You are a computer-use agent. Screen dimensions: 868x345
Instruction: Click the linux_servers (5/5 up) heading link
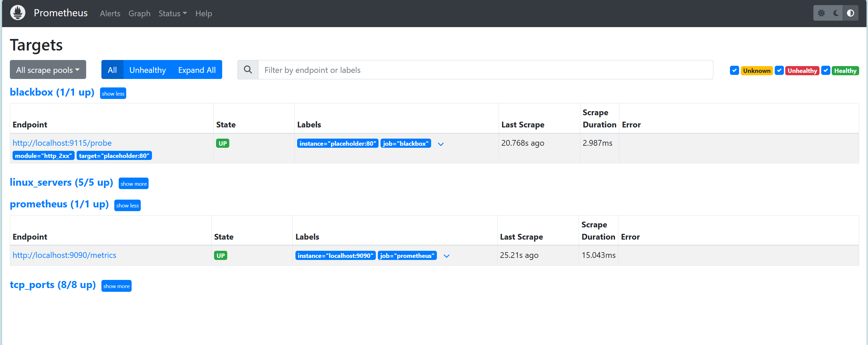point(61,182)
